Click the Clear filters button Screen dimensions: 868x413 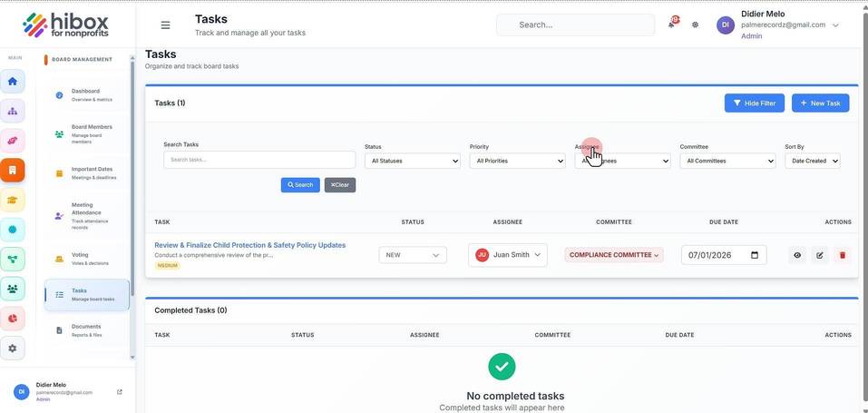pos(340,185)
